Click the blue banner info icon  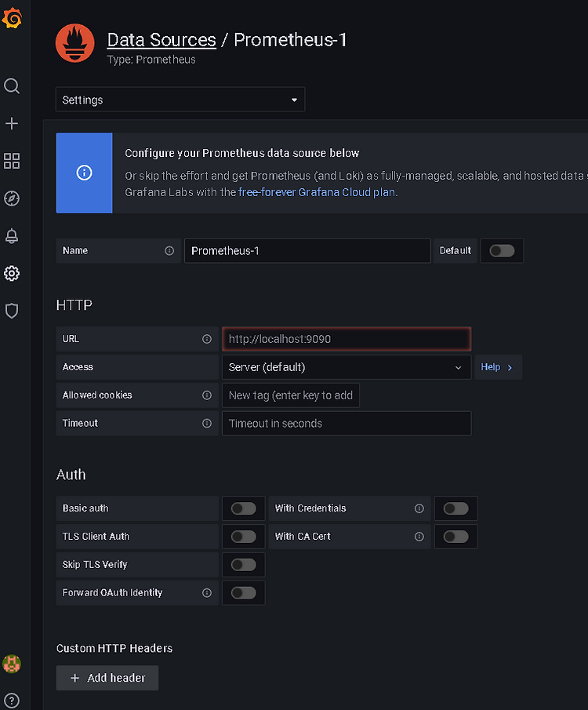pos(84,173)
